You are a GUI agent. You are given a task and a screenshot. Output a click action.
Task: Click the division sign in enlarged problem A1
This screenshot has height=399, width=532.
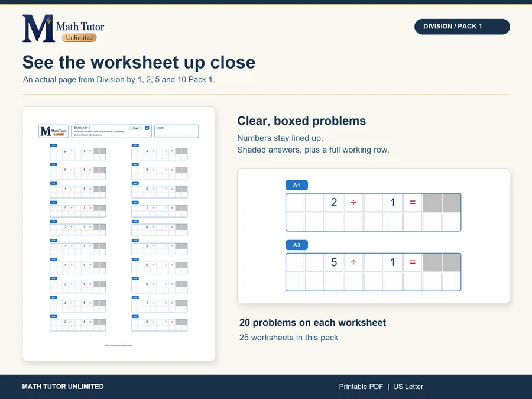[x=353, y=202]
